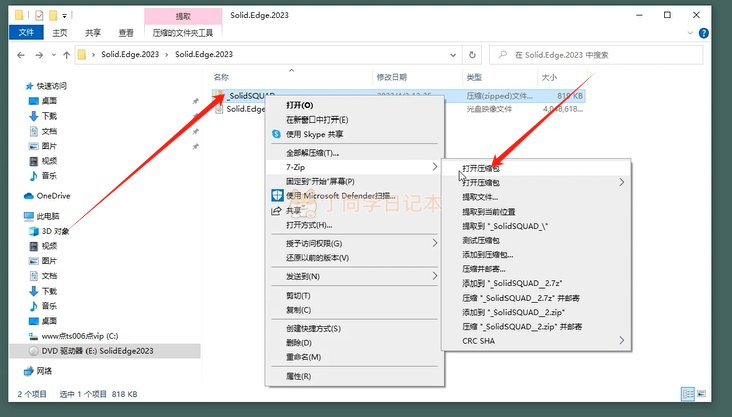The height and width of the screenshot is (417, 732).
Task: Click 提取到当前位置 in 7-Zip submenu
Action: [x=488, y=212]
